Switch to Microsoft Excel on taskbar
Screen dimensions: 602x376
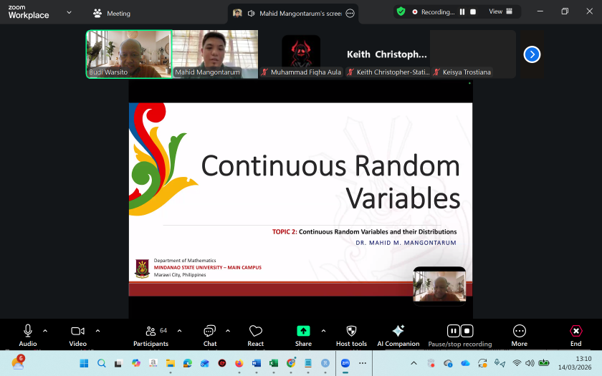tap(273, 363)
